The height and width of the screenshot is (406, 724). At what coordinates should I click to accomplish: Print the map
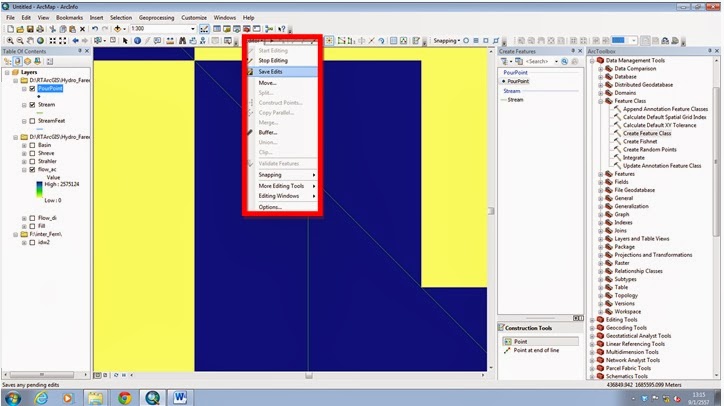click(x=40, y=29)
